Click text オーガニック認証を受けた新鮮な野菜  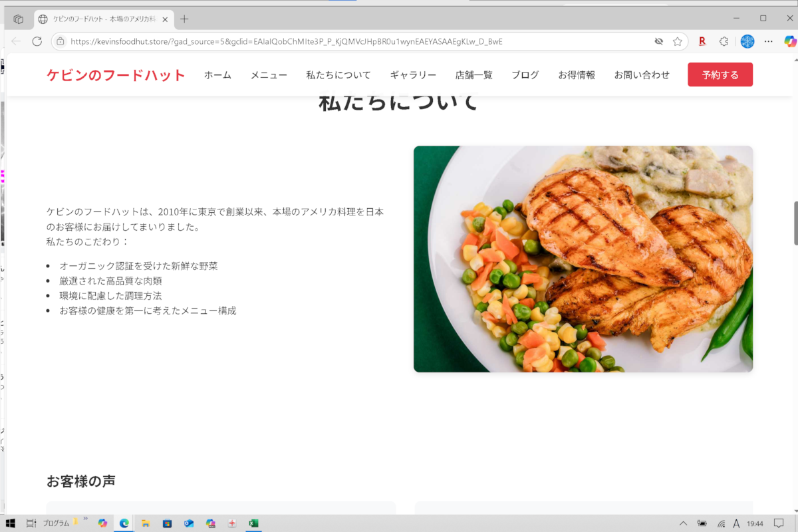[x=138, y=265]
